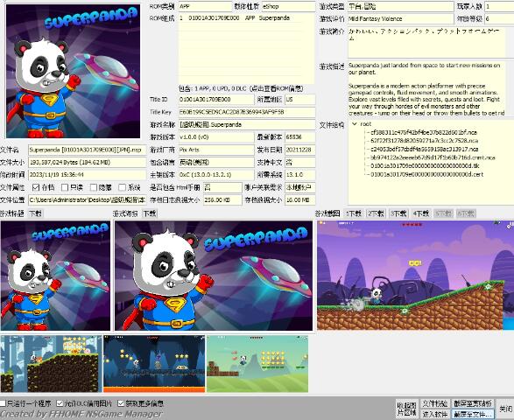The image size is (514, 420).
Task: Click the 游戏版本 field v1.0.0 (v0)
Action: click(216, 137)
